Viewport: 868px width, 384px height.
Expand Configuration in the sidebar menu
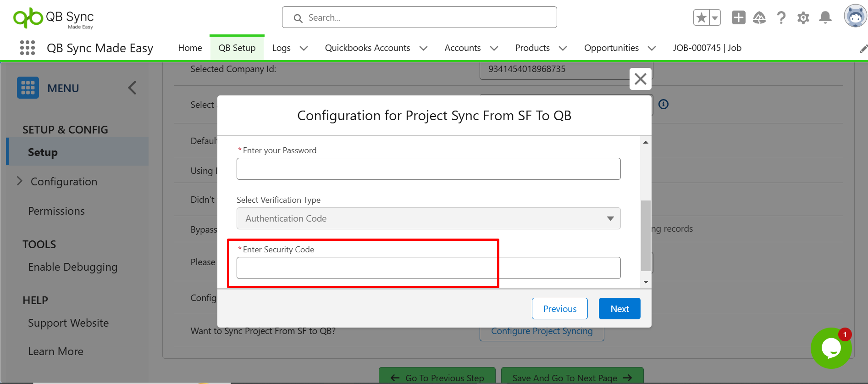coord(20,181)
